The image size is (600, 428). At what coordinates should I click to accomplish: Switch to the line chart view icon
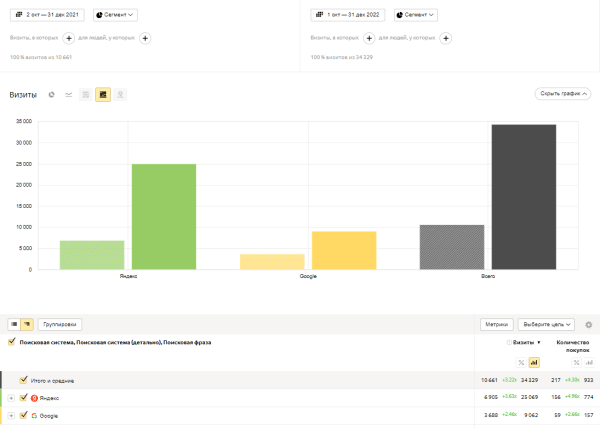point(68,95)
